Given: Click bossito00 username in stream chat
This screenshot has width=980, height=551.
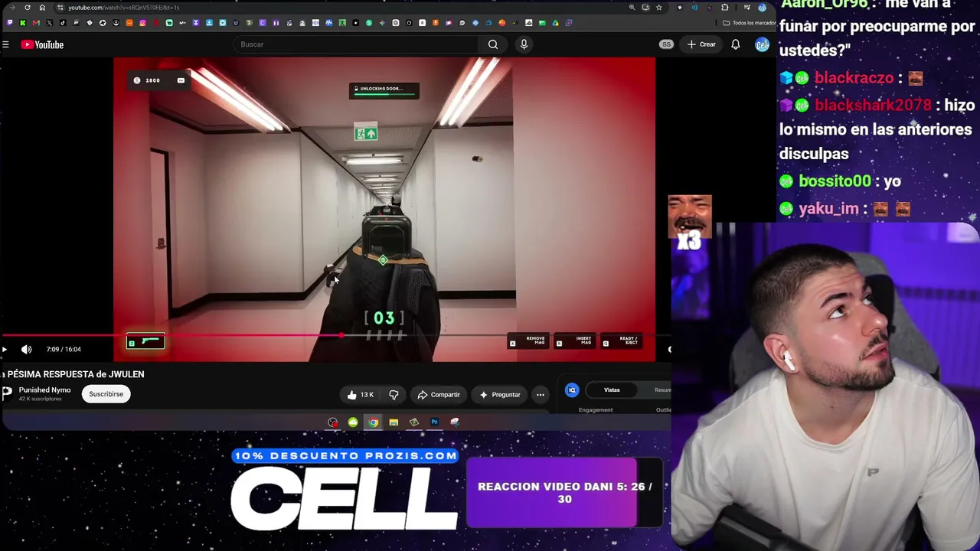Looking at the screenshot, I should tap(835, 181).
